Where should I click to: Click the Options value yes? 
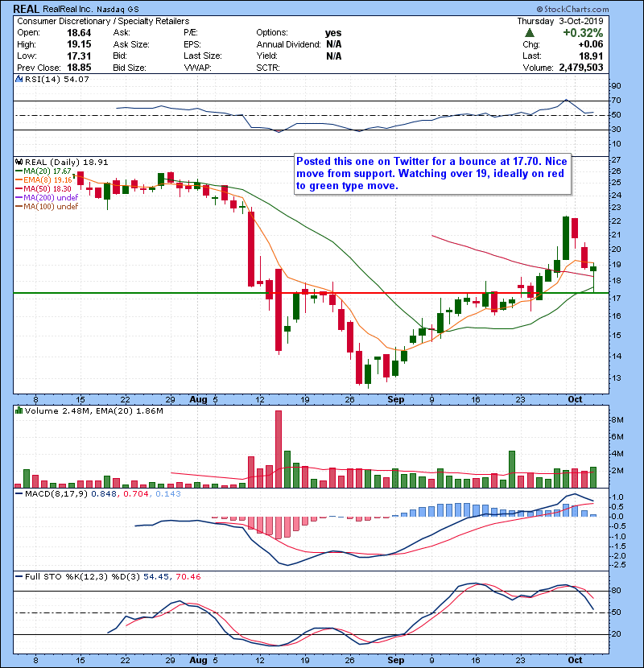point(333,33)
